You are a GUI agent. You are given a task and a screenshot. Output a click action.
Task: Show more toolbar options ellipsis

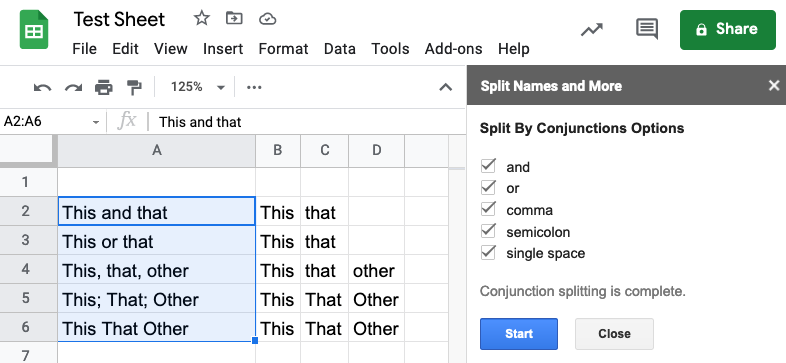click(254, 88)
